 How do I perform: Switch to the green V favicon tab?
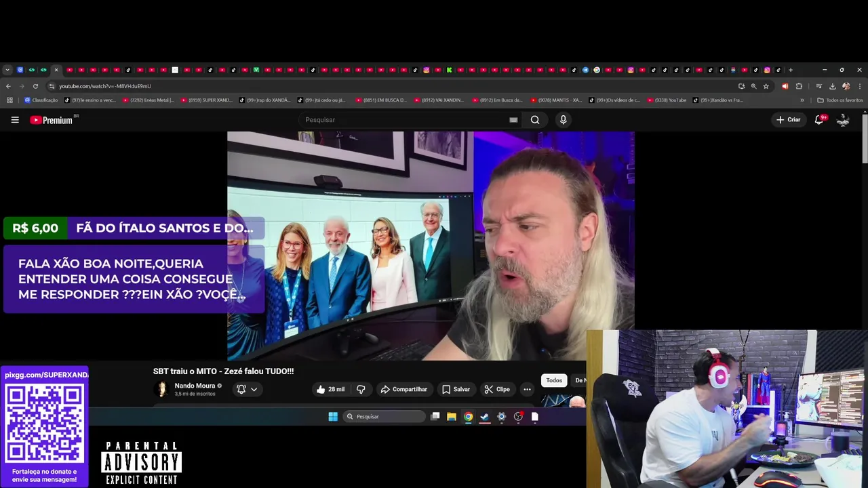256,70
